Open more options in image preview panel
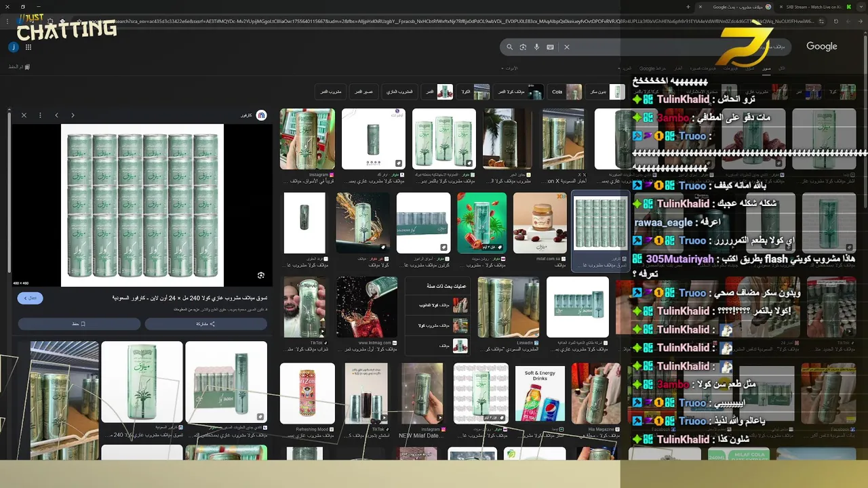 (x=40, y=115)
